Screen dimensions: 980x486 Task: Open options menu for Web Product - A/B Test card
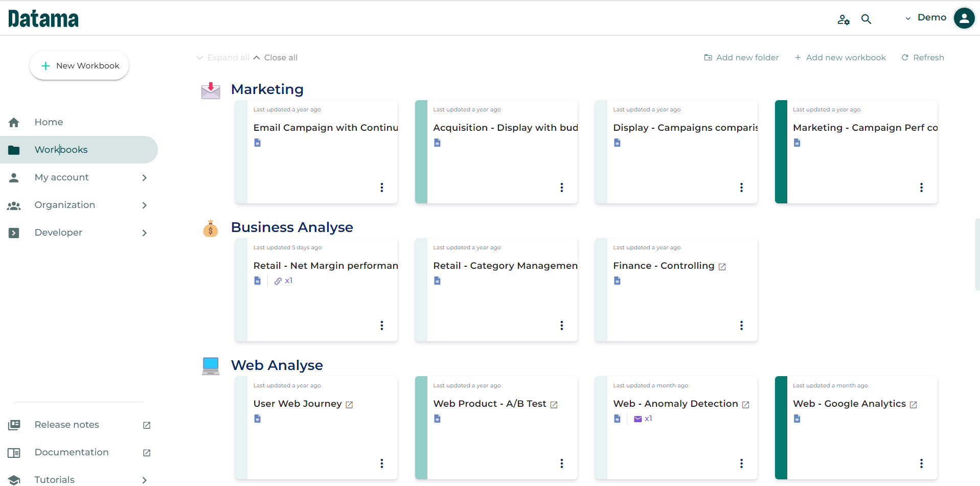562,464
